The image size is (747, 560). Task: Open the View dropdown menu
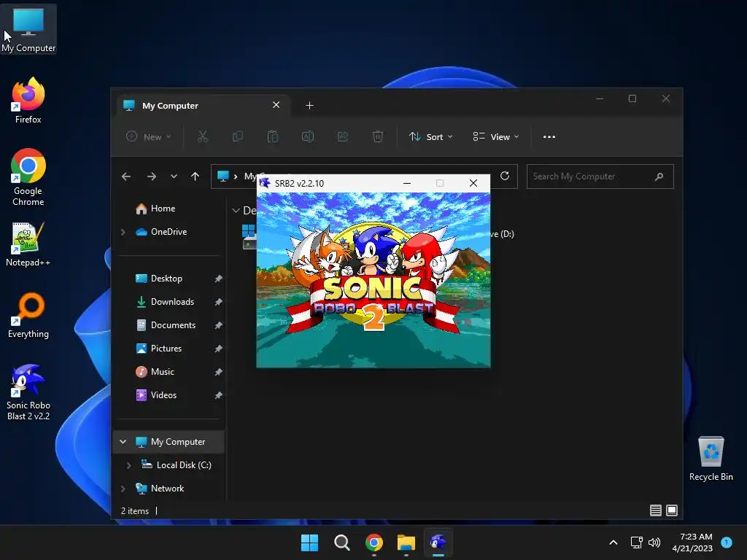click(496, 136)
